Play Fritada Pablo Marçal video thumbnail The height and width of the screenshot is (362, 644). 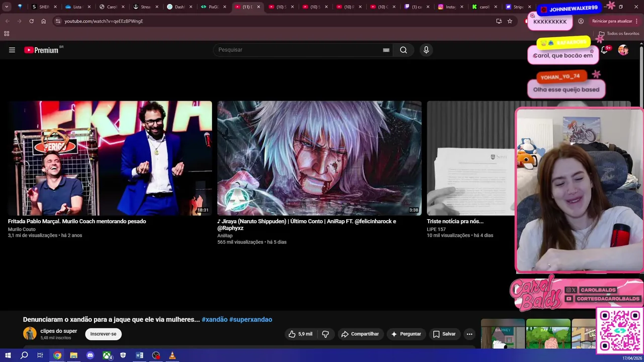click(110, 158)
